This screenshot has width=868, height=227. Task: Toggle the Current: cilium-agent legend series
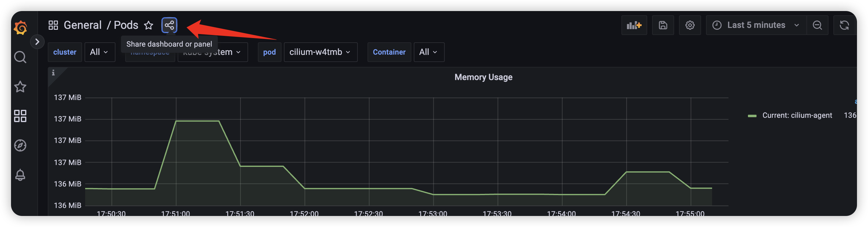point(797,115)
